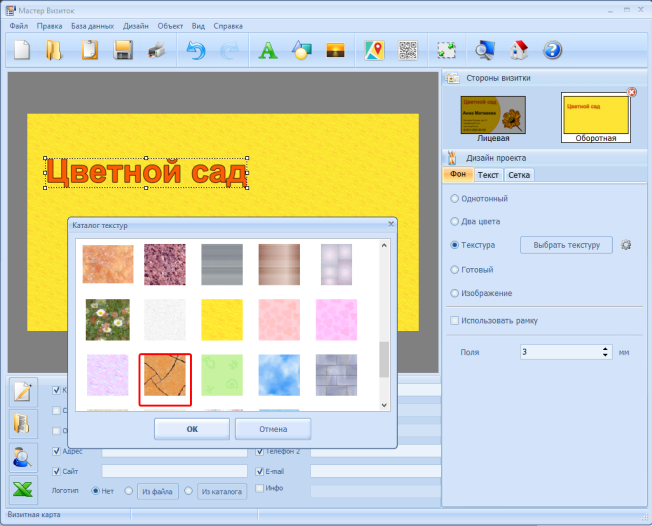The image size is (652, 526).
Task: Click the house icon in toolbar
Action: pos(519,50)
